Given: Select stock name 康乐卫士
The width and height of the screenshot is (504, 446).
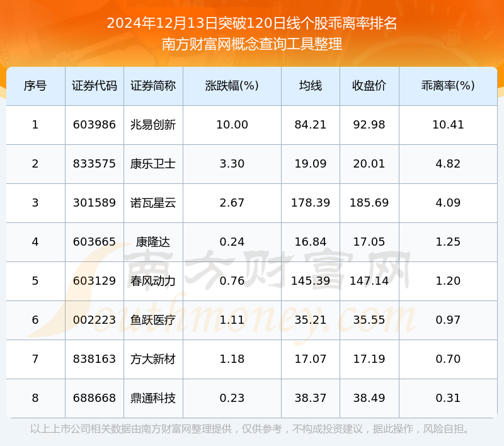Looking at the screenshot, I should (153, 164).
